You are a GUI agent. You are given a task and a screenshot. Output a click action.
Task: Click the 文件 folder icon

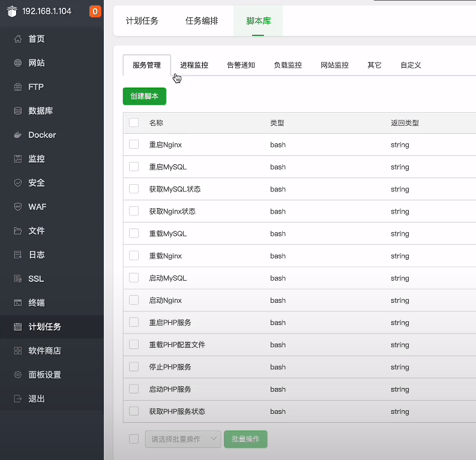[x=18, y=231]
